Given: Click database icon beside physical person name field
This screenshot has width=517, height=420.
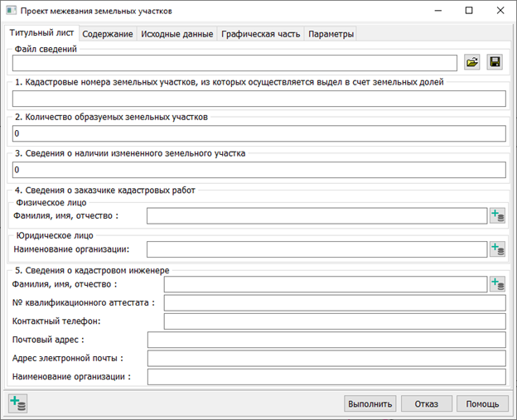Looking at the screenshot, I should (497, 216).
